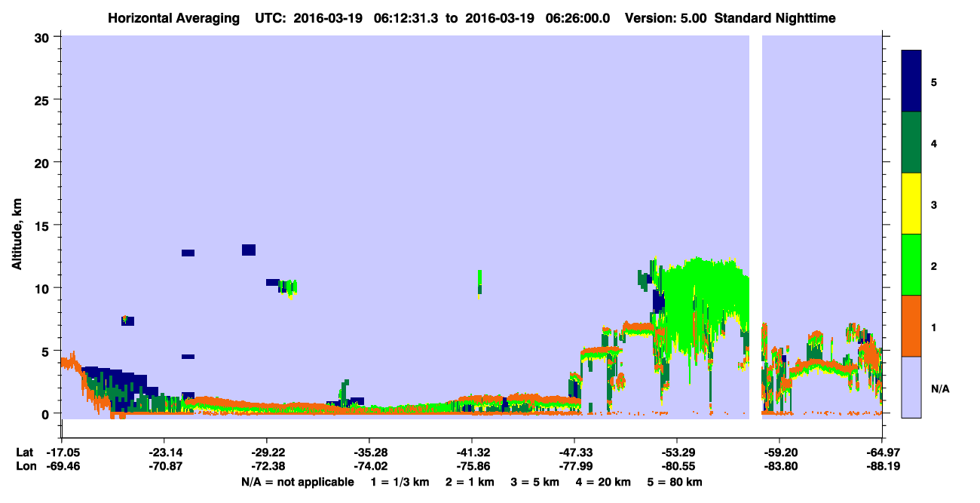Click the bright green color bar segment labeled 2
The height and width of the screenshot is (503, 980).
pyautogui.click(x=911, y=265)
